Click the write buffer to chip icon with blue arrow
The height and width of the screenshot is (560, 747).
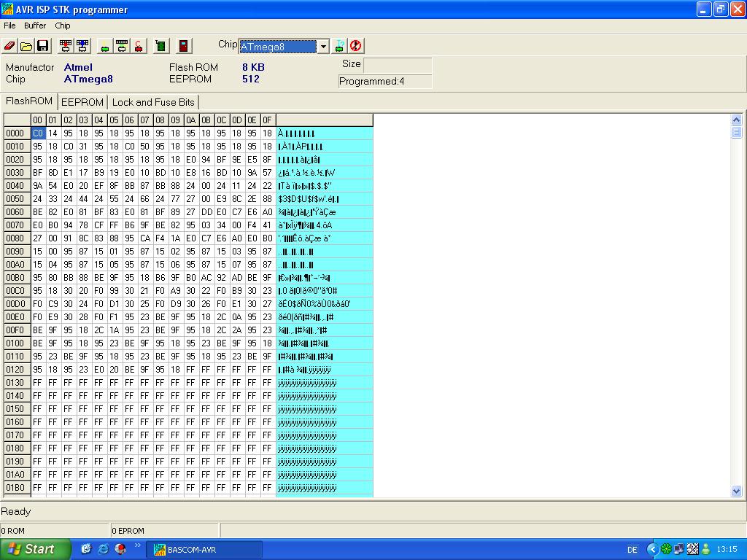point(82,46)
